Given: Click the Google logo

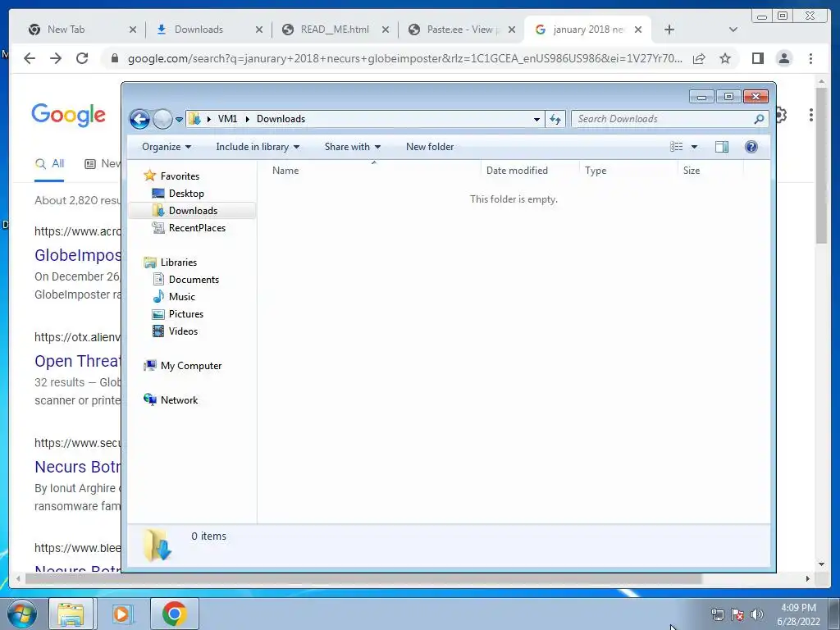Looking at the screenshot, I should (69, 115).
